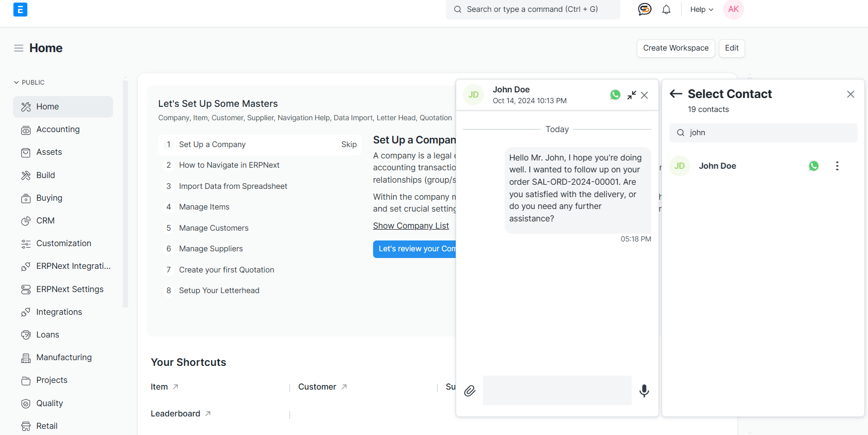868x435 pixels.
Task: Open the Home workspace
Action: [63, 107]
